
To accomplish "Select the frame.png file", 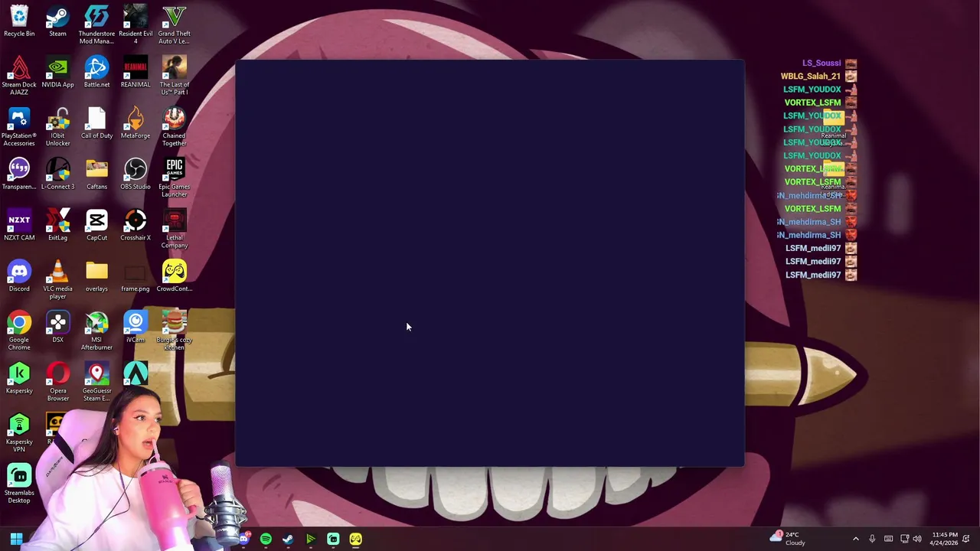I will pos(136,277).
